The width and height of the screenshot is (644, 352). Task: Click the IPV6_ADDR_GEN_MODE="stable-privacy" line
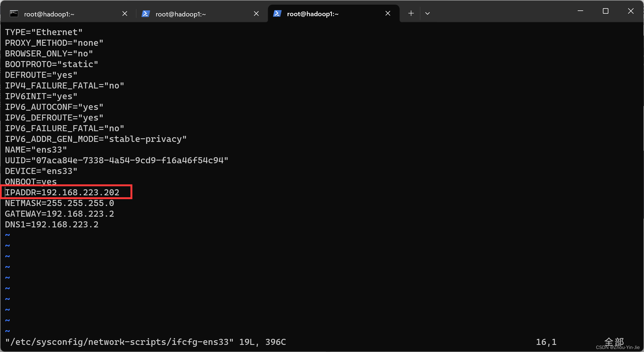click(x=96, y=139)
